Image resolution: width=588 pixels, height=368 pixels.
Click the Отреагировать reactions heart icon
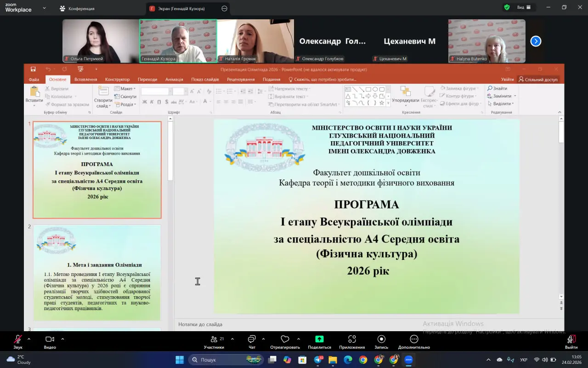[285, 339]
